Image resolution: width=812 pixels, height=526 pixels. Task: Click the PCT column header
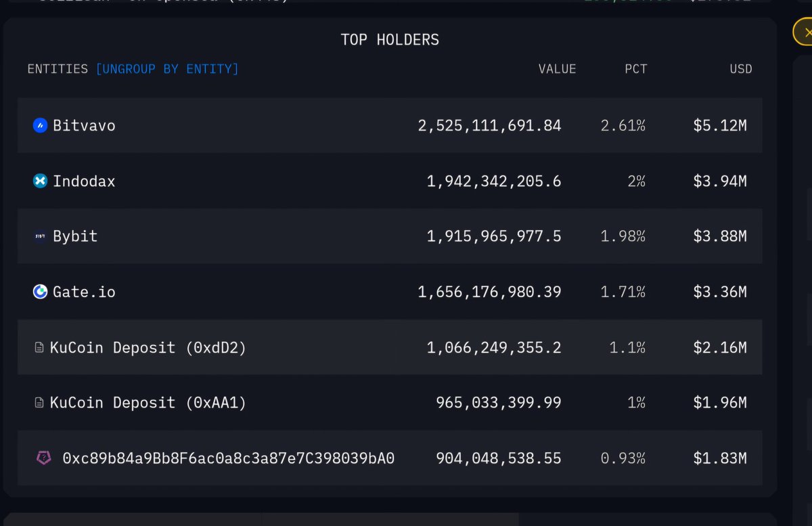tap(635, 69)
